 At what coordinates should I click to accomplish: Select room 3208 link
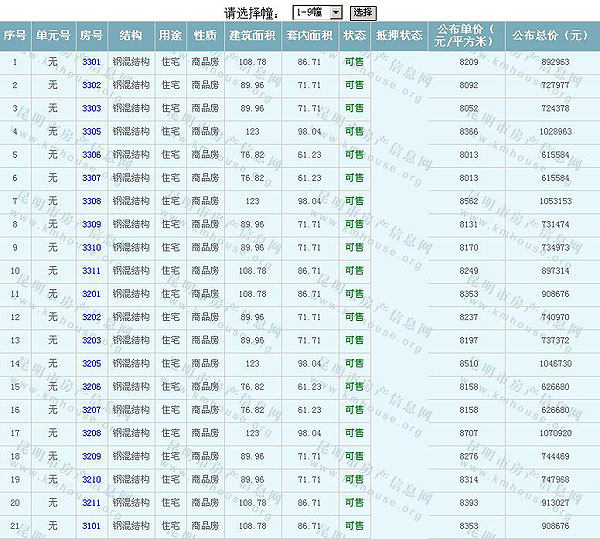91,432
